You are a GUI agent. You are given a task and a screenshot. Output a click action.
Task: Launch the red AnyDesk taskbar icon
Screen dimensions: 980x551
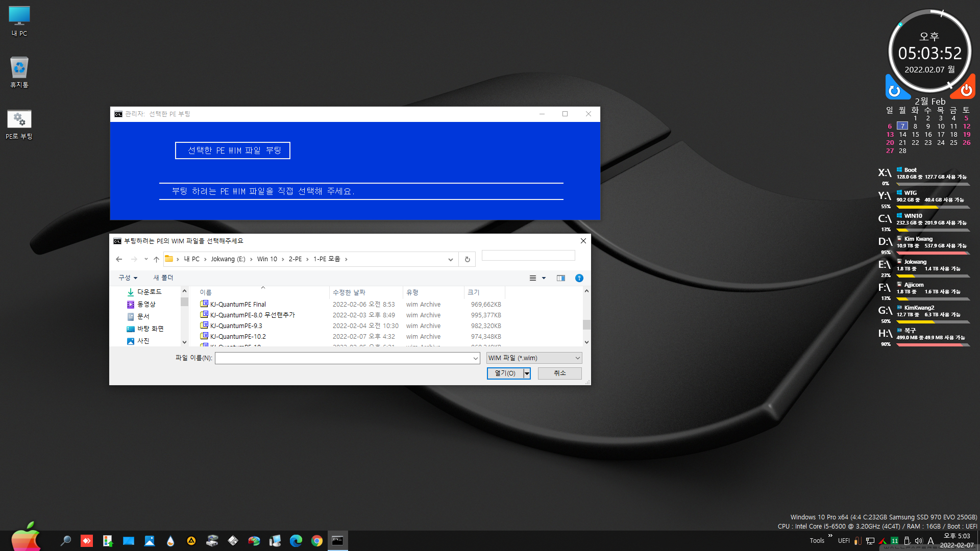[87, 541]
